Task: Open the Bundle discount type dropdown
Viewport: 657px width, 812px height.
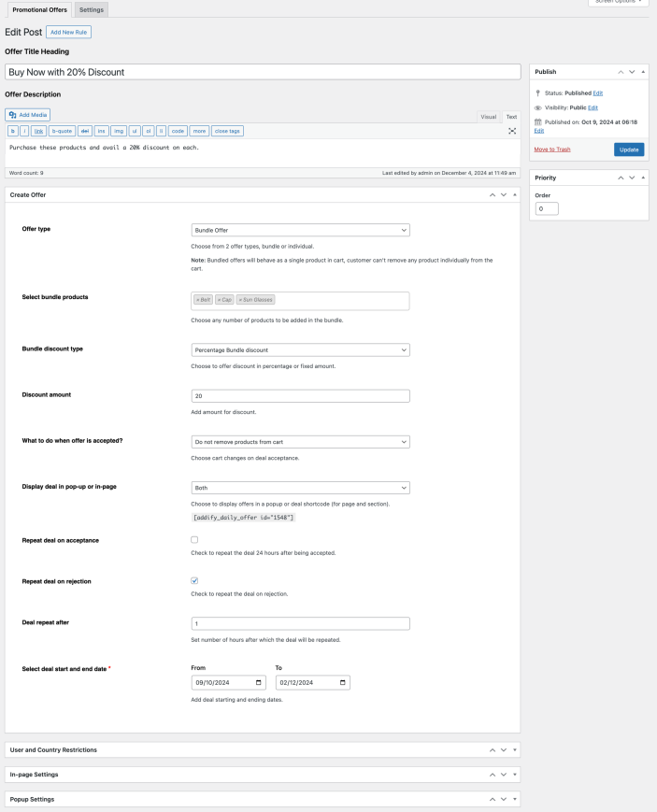Action: [x=299, y=349]
